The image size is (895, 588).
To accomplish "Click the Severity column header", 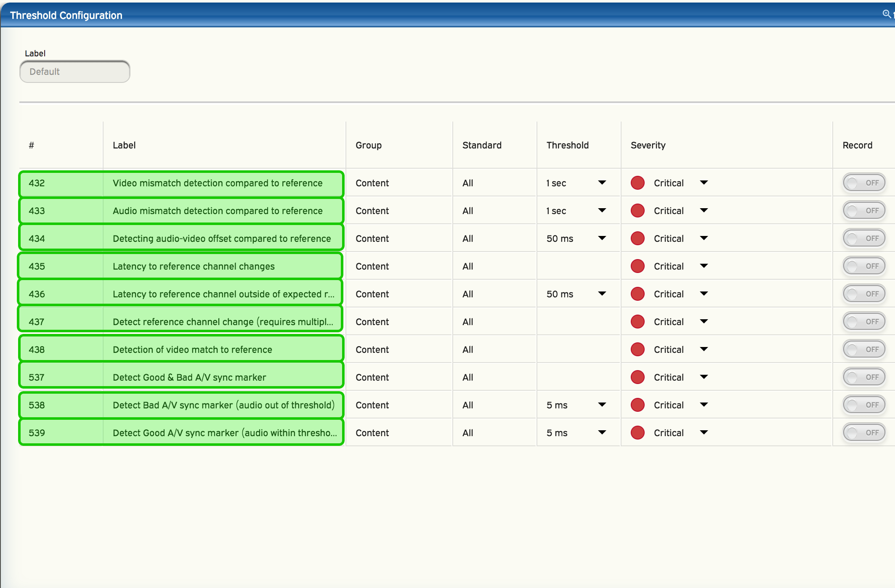I will (x=648, y=145).
